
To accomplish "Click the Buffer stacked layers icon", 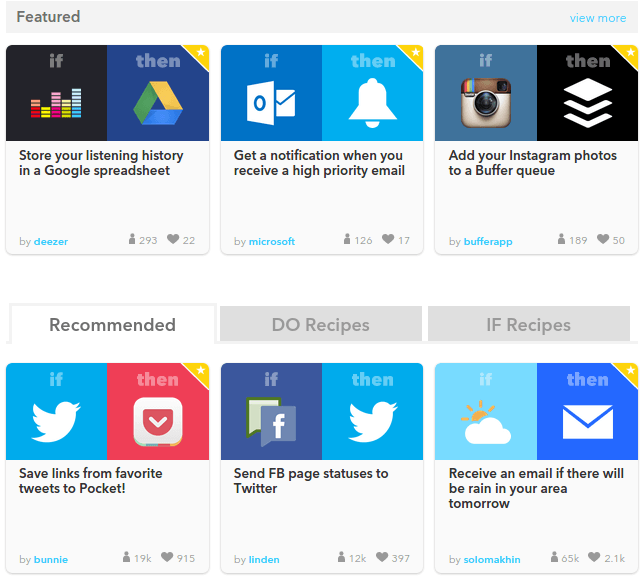I will 588,103.
